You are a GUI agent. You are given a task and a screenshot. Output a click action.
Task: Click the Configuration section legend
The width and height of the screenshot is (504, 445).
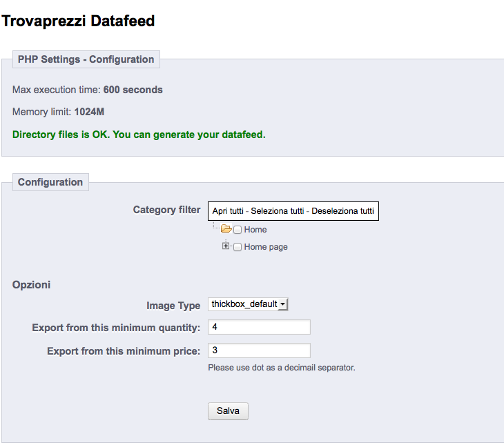[50, 182]
